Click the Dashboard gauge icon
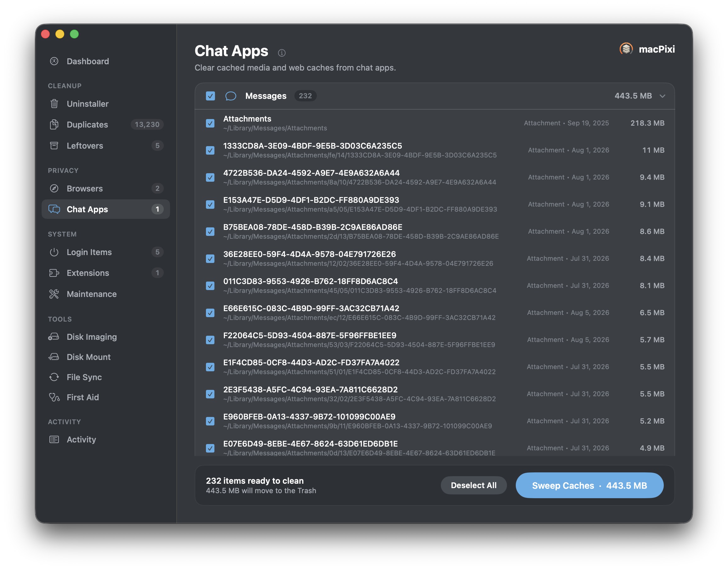 pyautogui.click(x=54, y=61)
